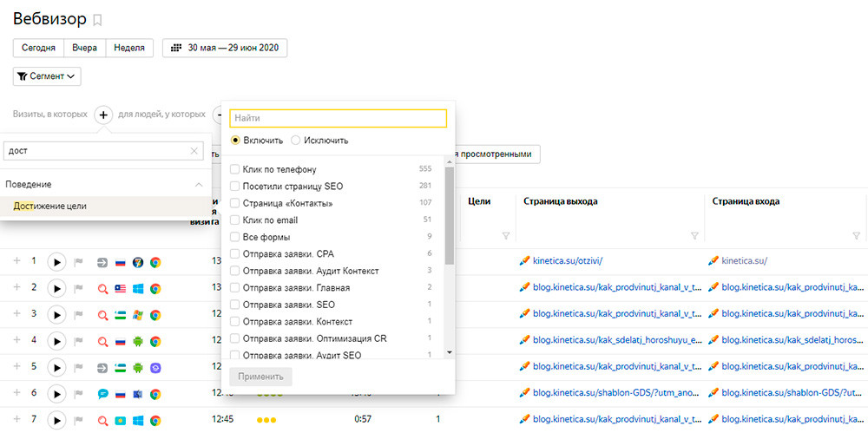This screenshot has height=433, width=868.
Task: Click into the Найти search field
Action: pyautogui.click(x=338, y=118)
